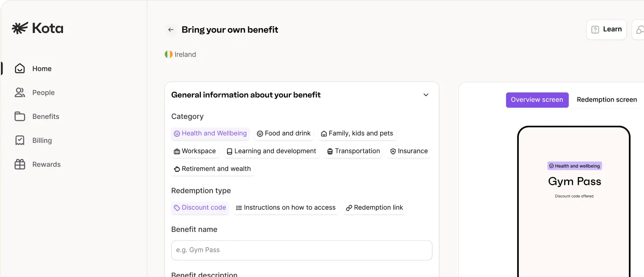The image size is (644, 277).
Task: Click the Home house icon
Action: [x=20, y=69]
